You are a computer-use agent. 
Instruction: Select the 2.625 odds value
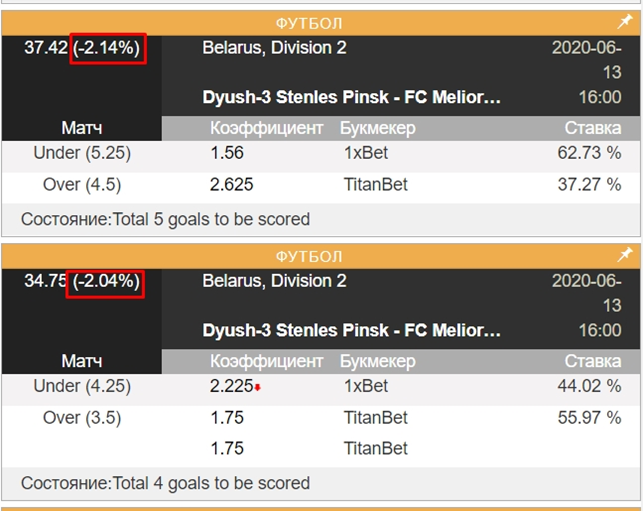pyautogui.click(x=232, y=185)
